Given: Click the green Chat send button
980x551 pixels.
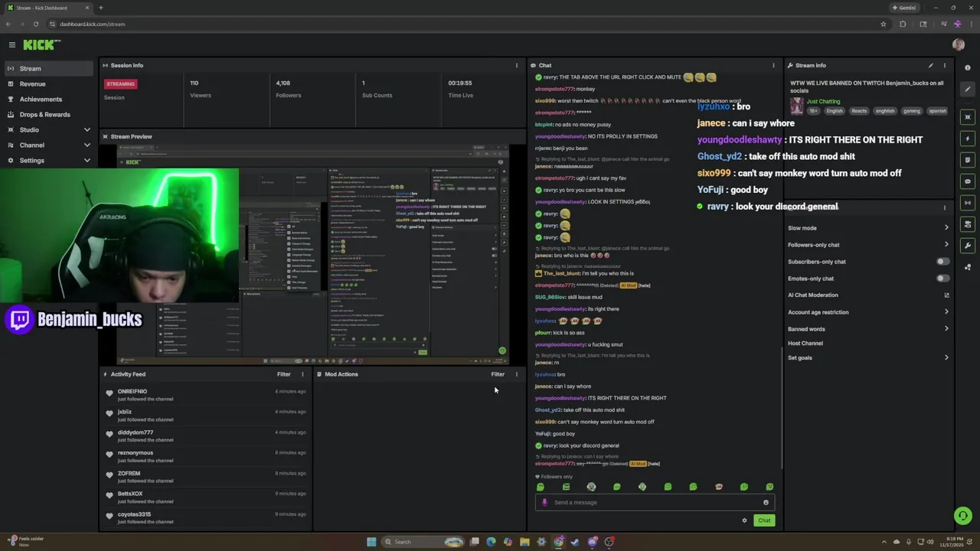Looking at the screenshot, I should pos(764,520).
